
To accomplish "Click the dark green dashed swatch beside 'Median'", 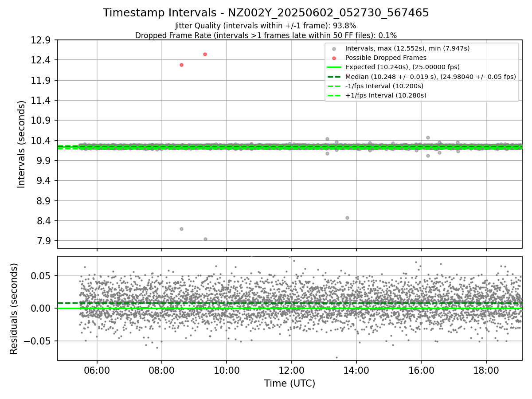I will 334,77.
